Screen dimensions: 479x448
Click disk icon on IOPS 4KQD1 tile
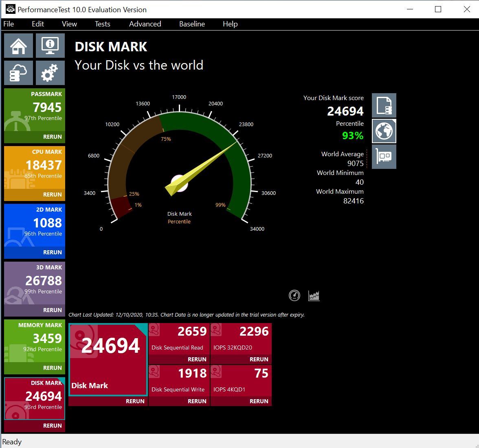point(216,372)
